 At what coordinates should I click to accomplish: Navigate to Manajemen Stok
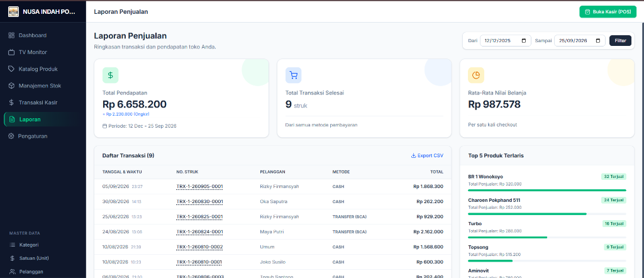point(43,86)
